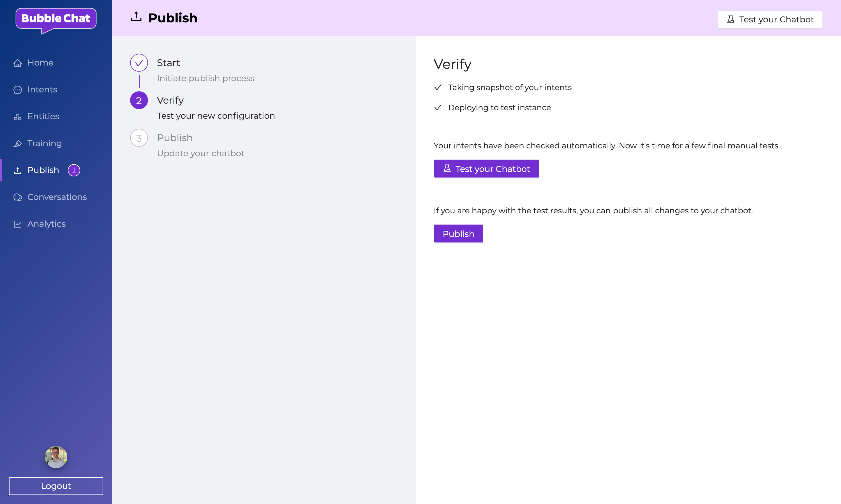Click the user profile avatar photo
Viewport: 841px width, 504px height.
(x=56, y=457)
